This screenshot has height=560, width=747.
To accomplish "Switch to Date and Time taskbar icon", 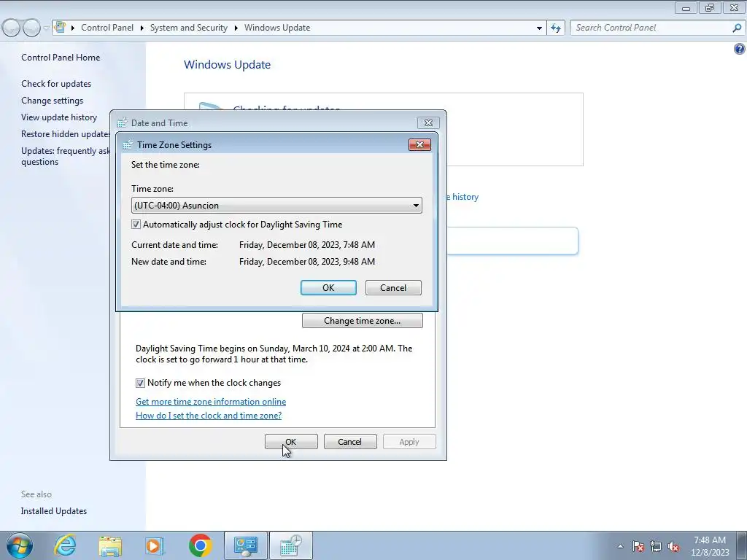I will pos(291,545).
